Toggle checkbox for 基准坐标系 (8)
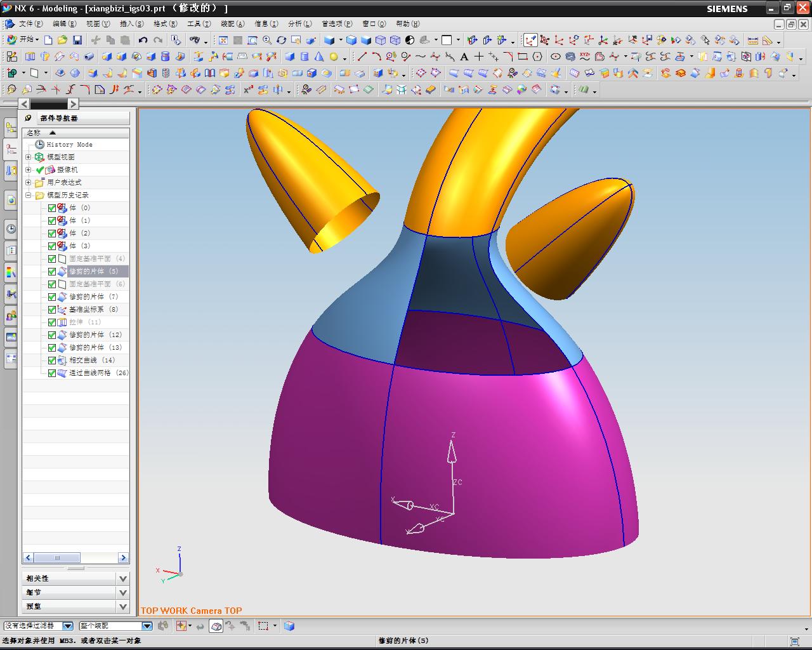812x650 pixels. coord(52,309)
